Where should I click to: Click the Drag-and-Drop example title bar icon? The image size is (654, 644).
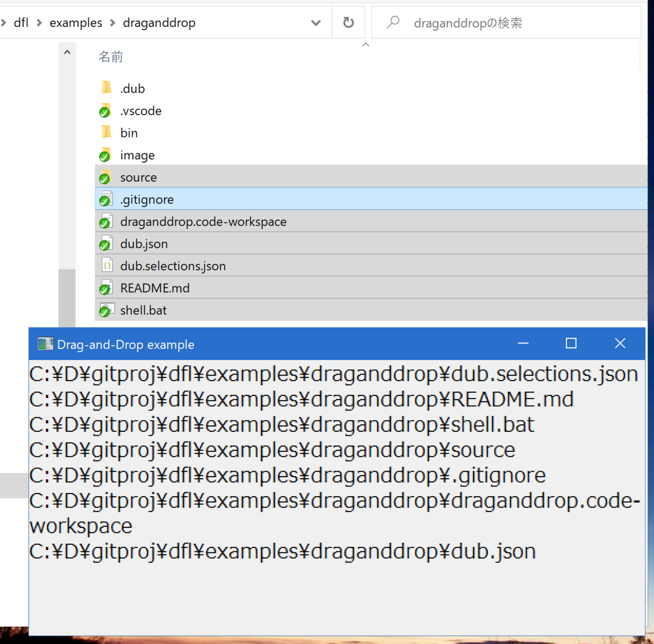coord(45,344)
